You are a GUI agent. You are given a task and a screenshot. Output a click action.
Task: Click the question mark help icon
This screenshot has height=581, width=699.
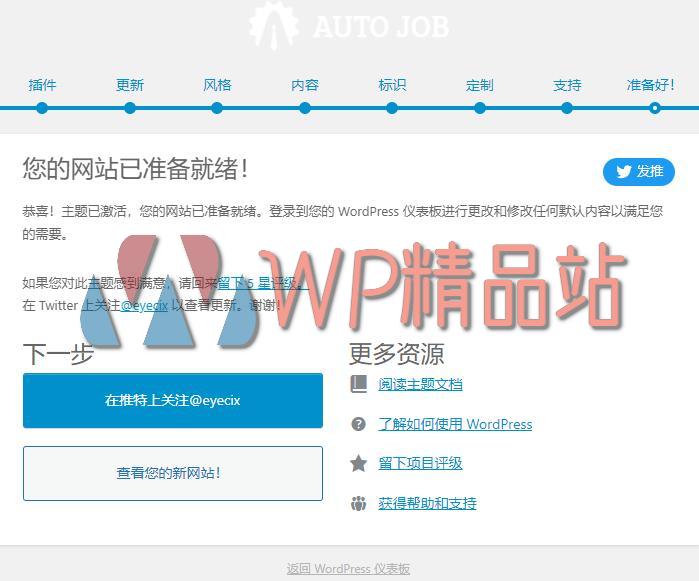pyautogui.click(x=358, y=424)
